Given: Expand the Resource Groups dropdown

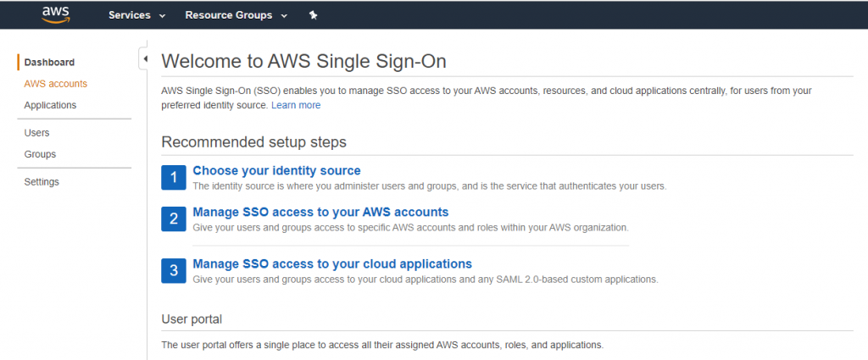Looking at the screenshot, I should pyautogui.click(x=236, y=15).
